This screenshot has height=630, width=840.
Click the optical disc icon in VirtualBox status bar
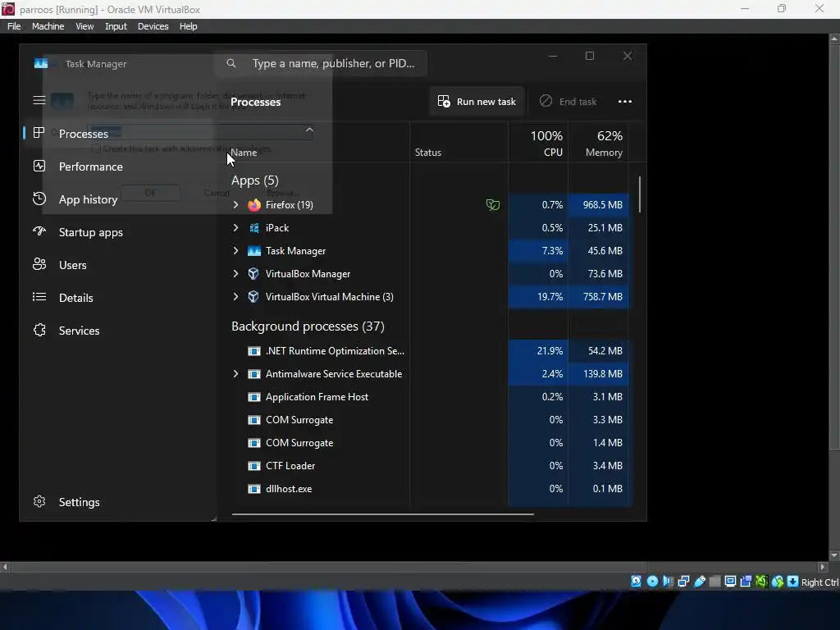(652, 582)
